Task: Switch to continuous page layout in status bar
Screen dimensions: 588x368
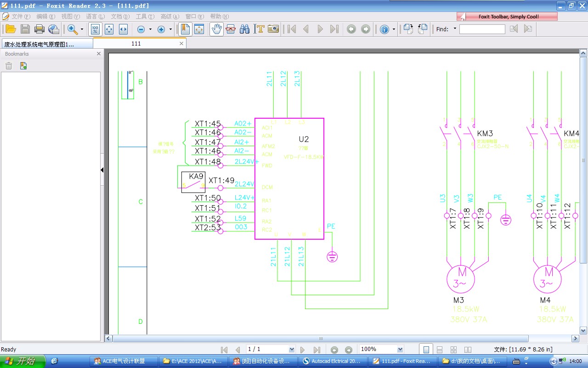Action: click(x=440, y=350)
